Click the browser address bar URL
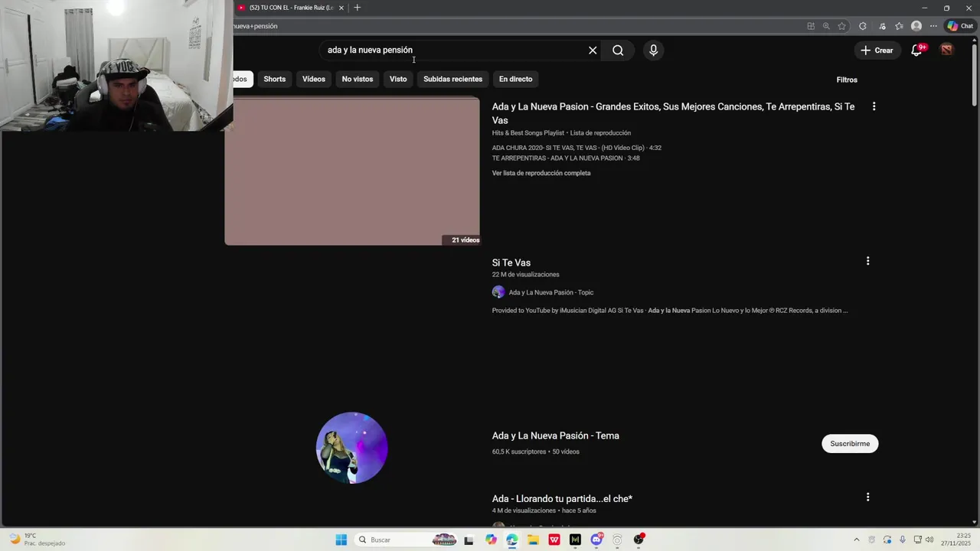 [256, 26]
